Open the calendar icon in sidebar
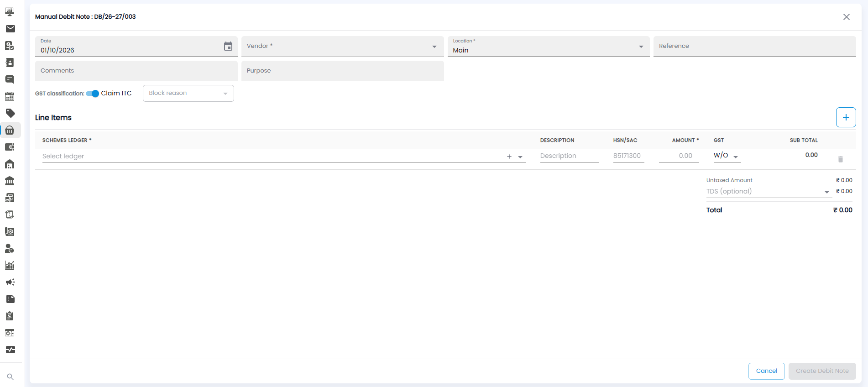The height and width of the screenshot is (387, 868). (10, 96)
